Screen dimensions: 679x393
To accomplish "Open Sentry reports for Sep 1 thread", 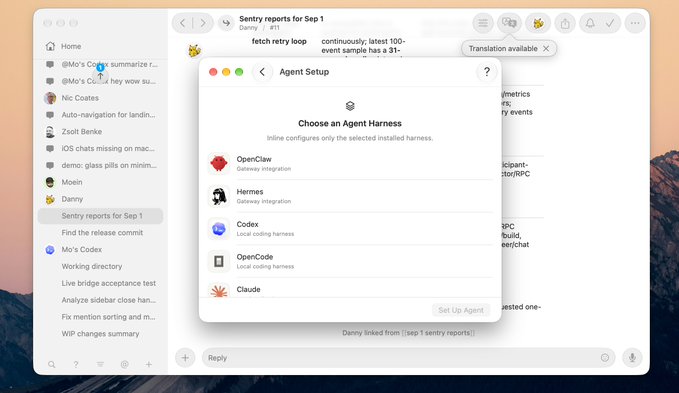I will 100,216.
